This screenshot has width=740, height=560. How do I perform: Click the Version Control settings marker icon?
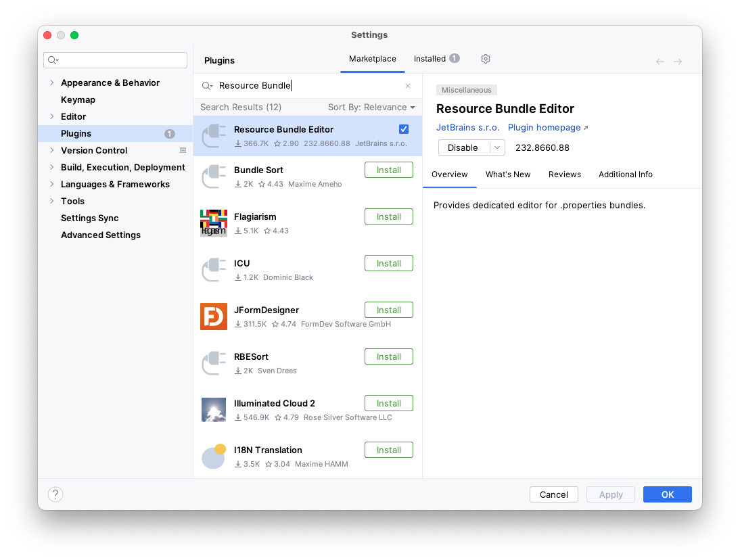(x=183, y=150)
